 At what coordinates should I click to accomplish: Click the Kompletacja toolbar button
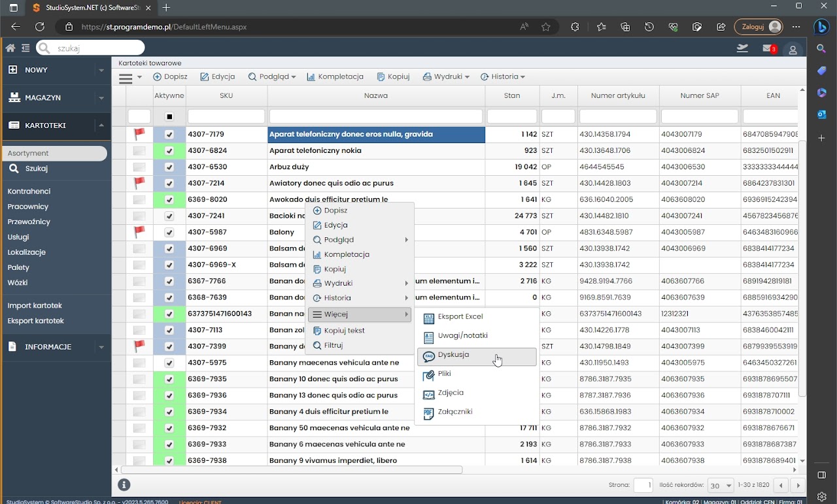tap(335, 77)
